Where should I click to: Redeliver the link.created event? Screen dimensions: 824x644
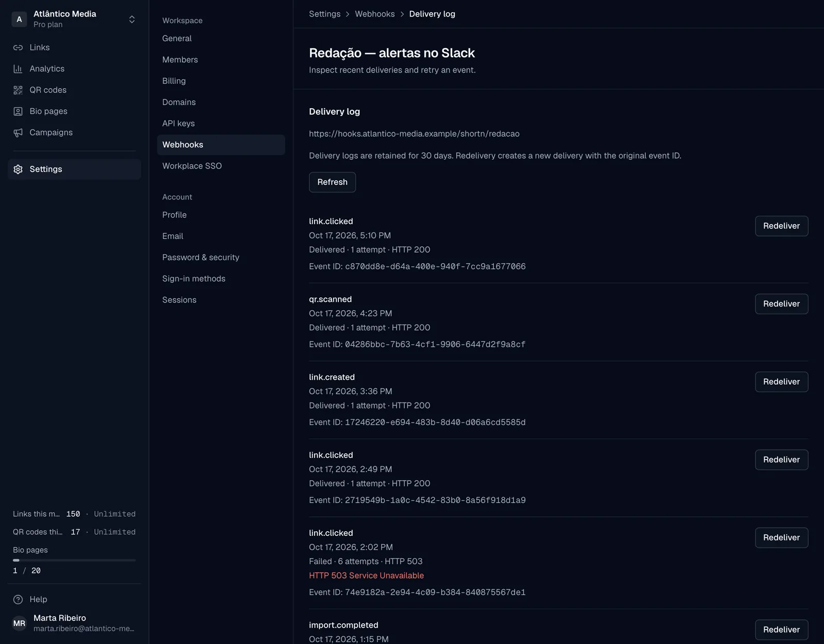point(781,382)
